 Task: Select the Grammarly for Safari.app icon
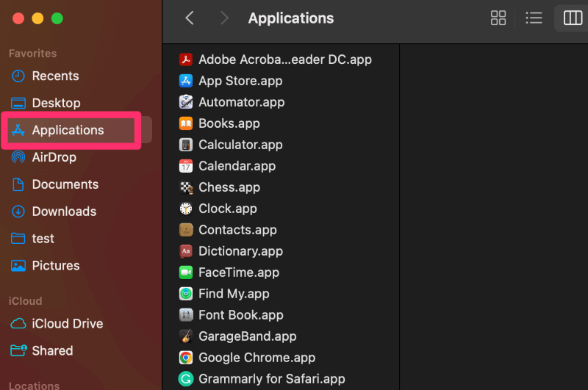[x=186, y=379]
